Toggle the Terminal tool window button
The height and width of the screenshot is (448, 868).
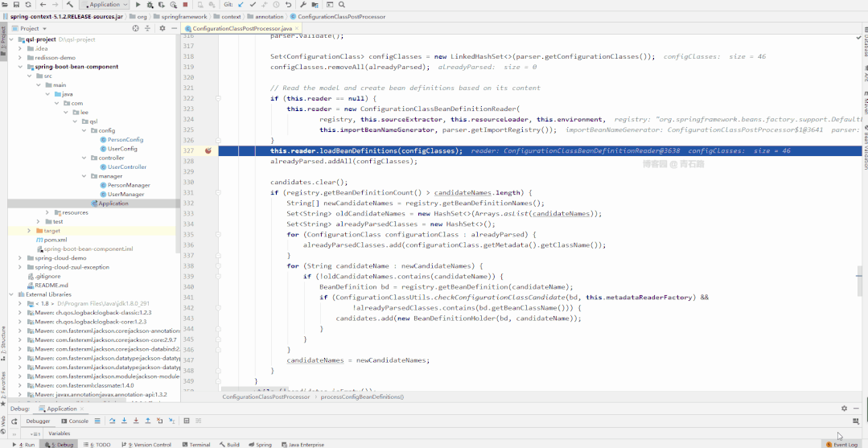[195, 444]
